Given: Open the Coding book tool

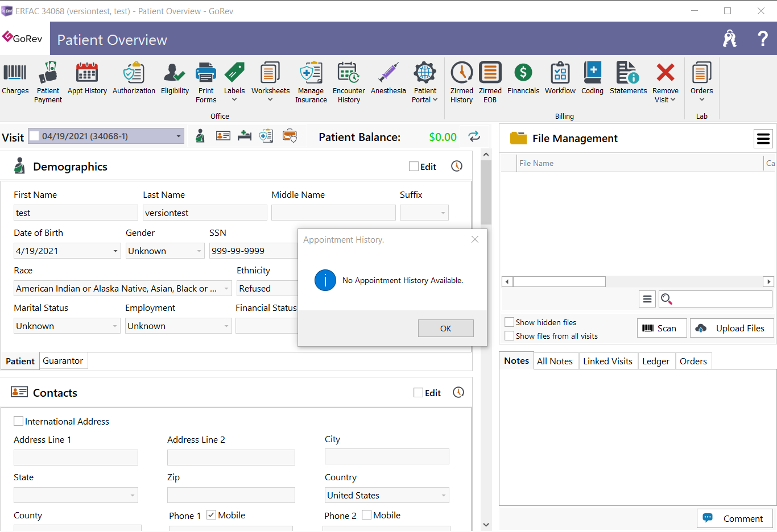Looking at the screenshot, I should point(592,78).
